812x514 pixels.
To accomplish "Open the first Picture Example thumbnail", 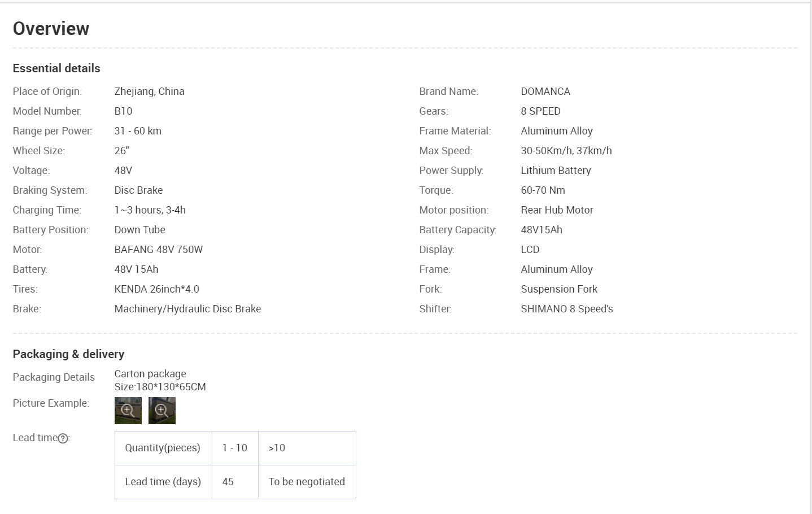I will pyautogui.click(x=128, y=410).
